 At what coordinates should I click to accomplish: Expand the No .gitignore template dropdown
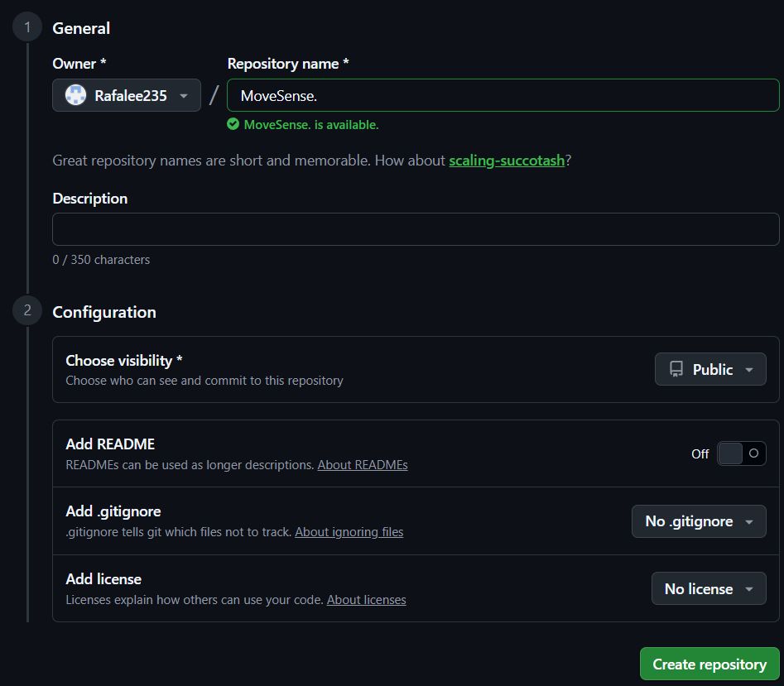point(699,521)
